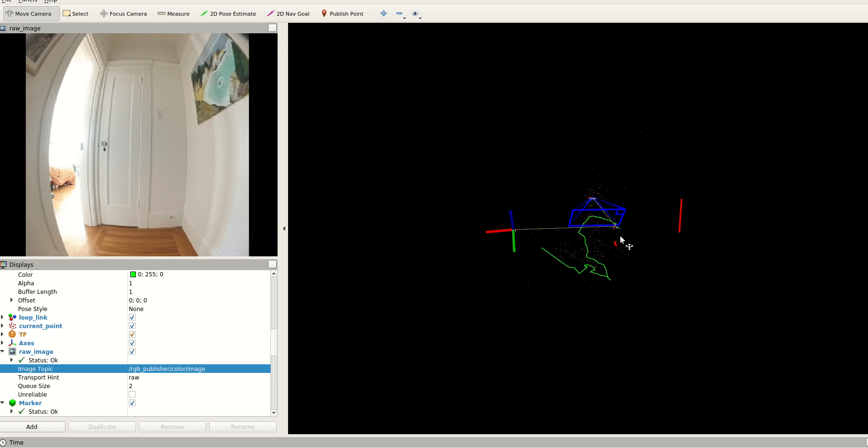Open the Panels menu
This screenshot has height=448, width=868.
point(28,1)
